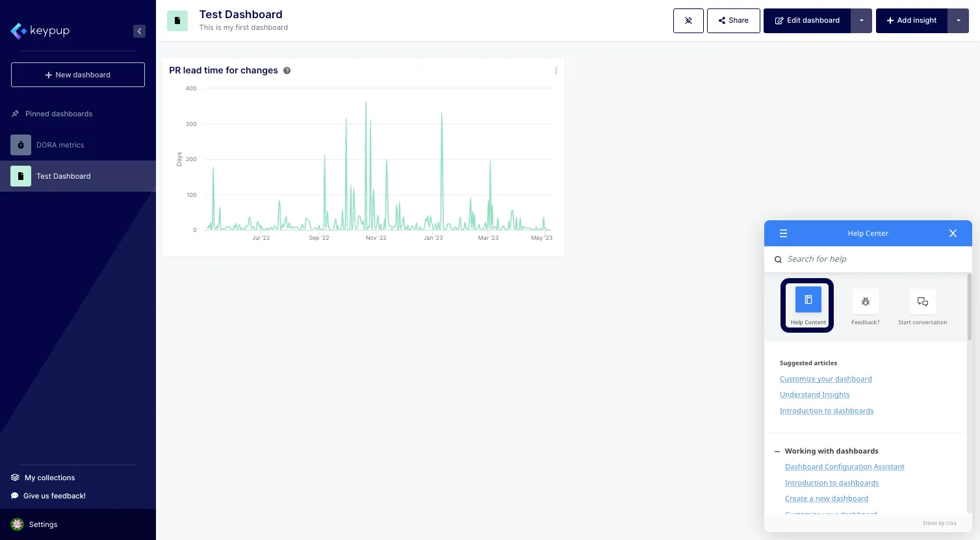This screenshot has width=980, height=540.
Task: Collapse the left navigation sidebar
Action: (139, 31)
